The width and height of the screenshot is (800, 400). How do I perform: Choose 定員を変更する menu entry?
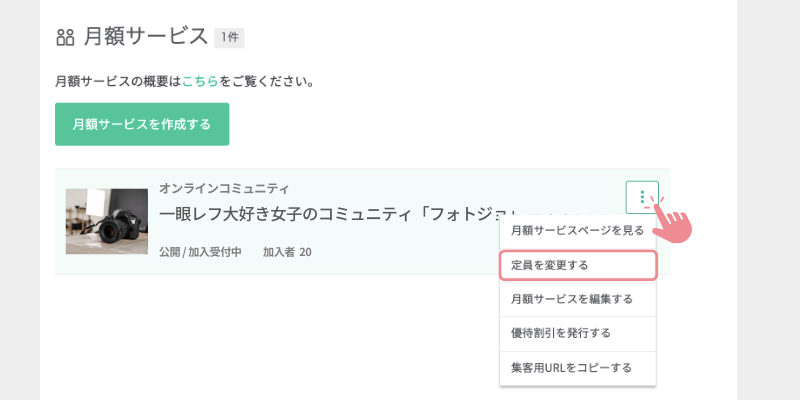tap(577, 265)
